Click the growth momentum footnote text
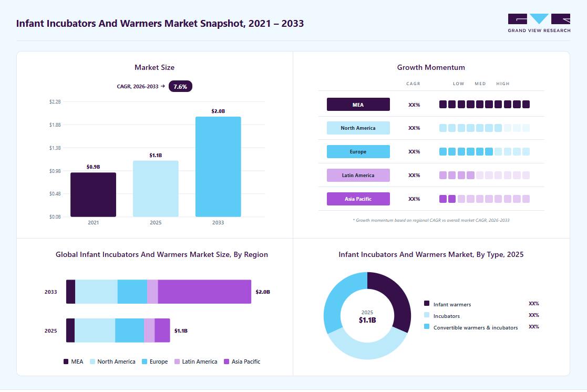The image size is (587, 392). [x=431, y=220]
